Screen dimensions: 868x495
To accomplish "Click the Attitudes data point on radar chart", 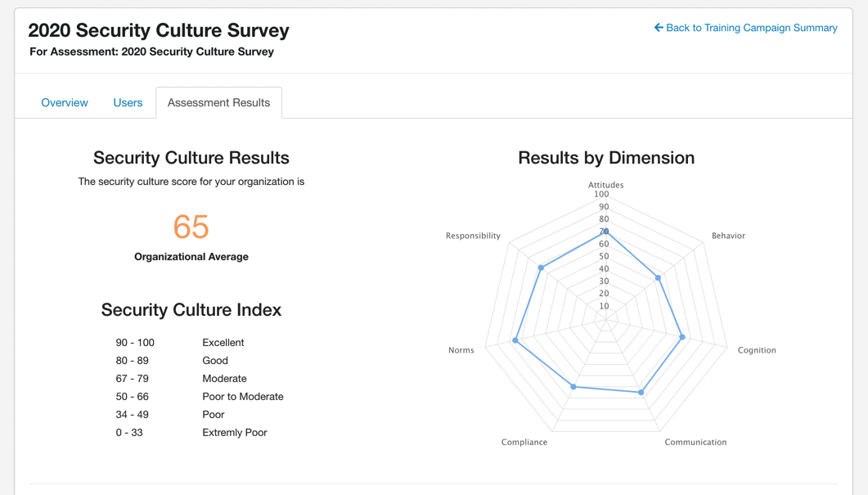I will [606, 232].
